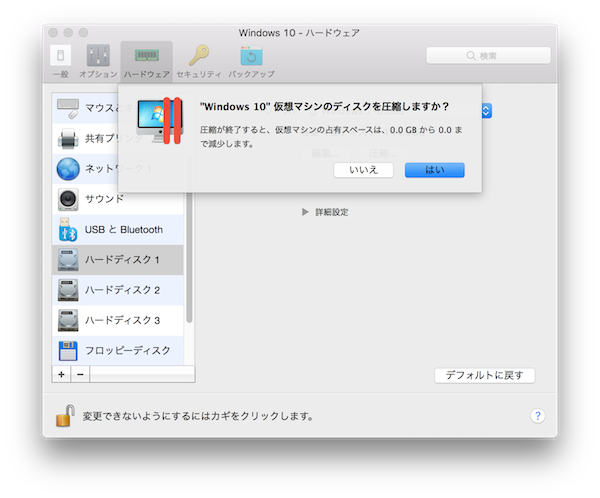Click デフォルトに戻す button
600x498 pixels.
coord(485,376)
